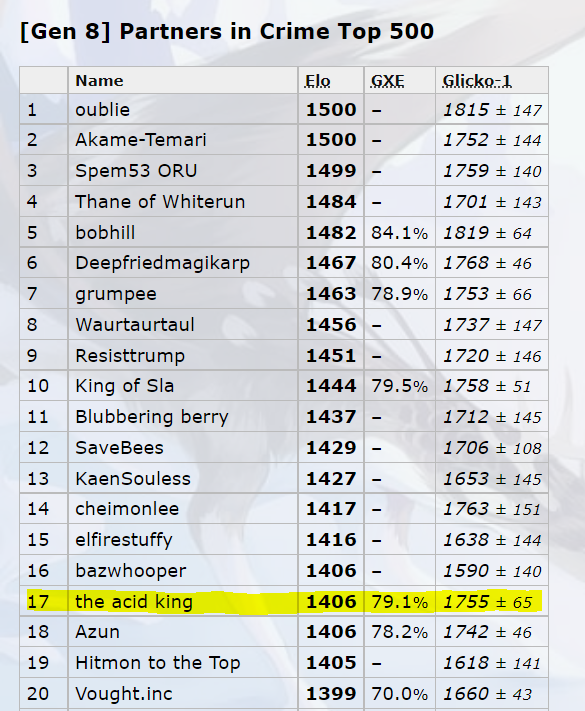The image size is (585, 711).
Task: Click Azun's Glicko rating 1742 ± 46
Action: click(x=487, y=632)
